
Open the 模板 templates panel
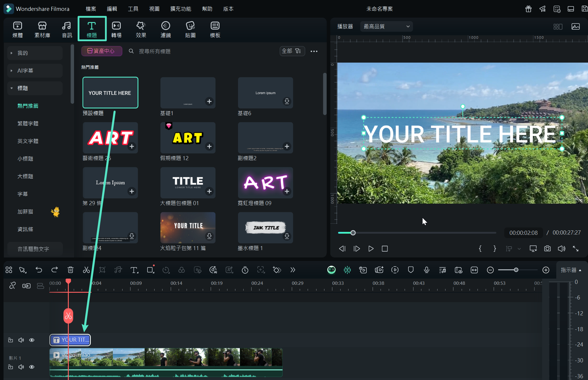click(215, 29)
